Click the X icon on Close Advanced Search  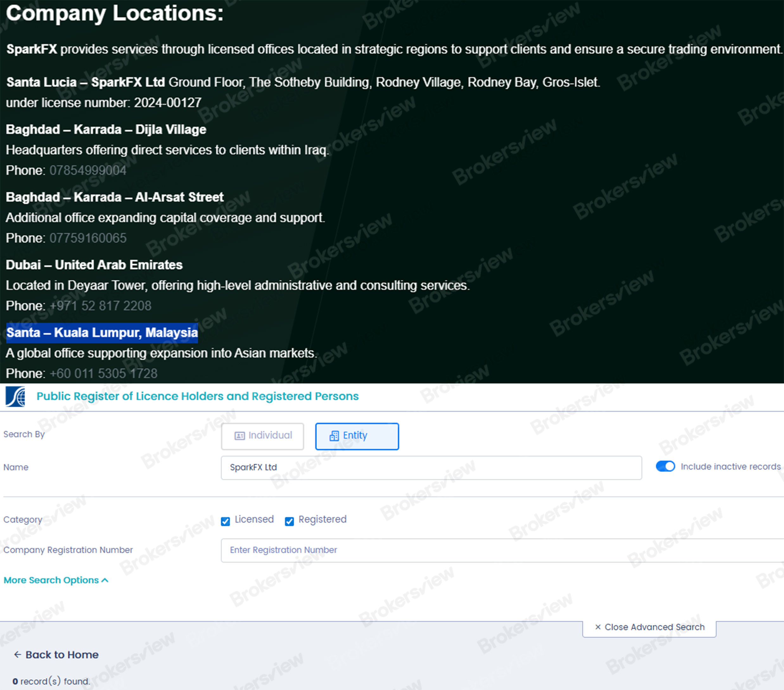tap(598, 627)
